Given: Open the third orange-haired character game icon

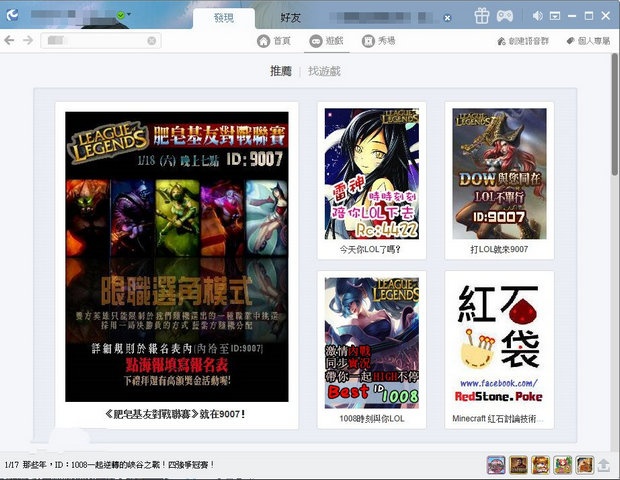Looking at the screenshot, I should pos(540,465).
